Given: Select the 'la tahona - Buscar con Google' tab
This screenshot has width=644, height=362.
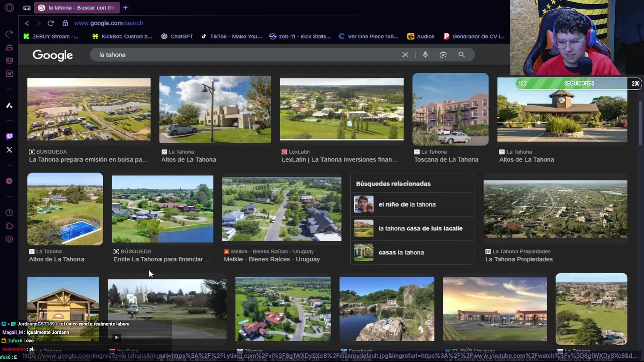Looking at the screenshot, I should click(x=77, y=8).
